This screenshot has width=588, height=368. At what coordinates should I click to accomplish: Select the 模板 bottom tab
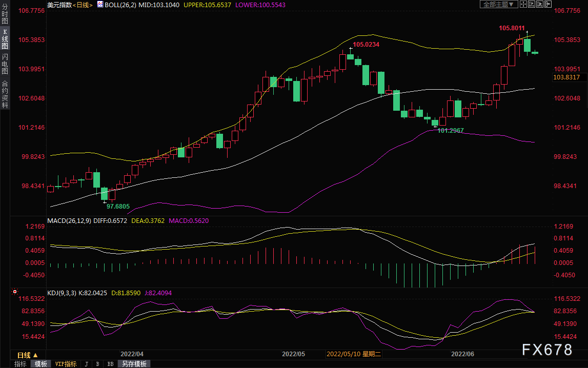[41, 364]
